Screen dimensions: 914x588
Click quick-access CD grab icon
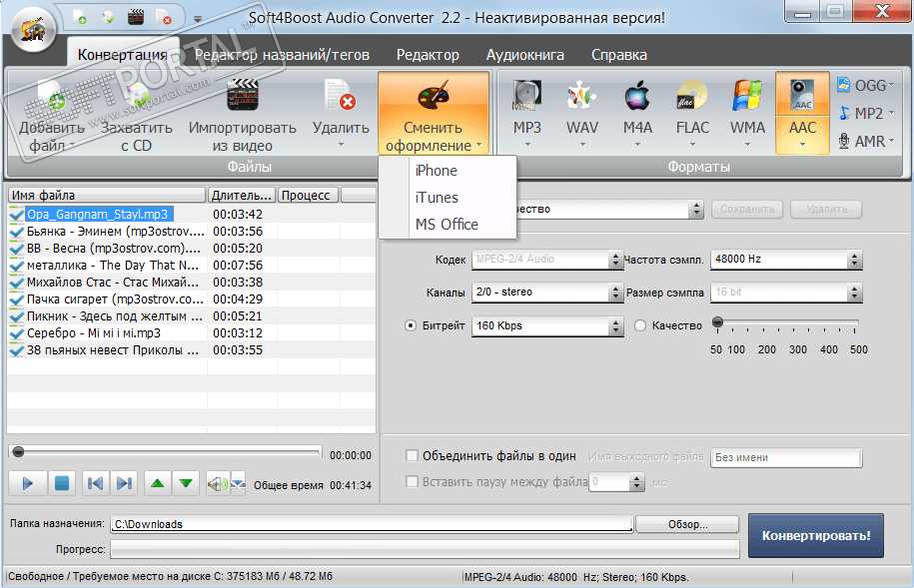click(x=108, y=17)
